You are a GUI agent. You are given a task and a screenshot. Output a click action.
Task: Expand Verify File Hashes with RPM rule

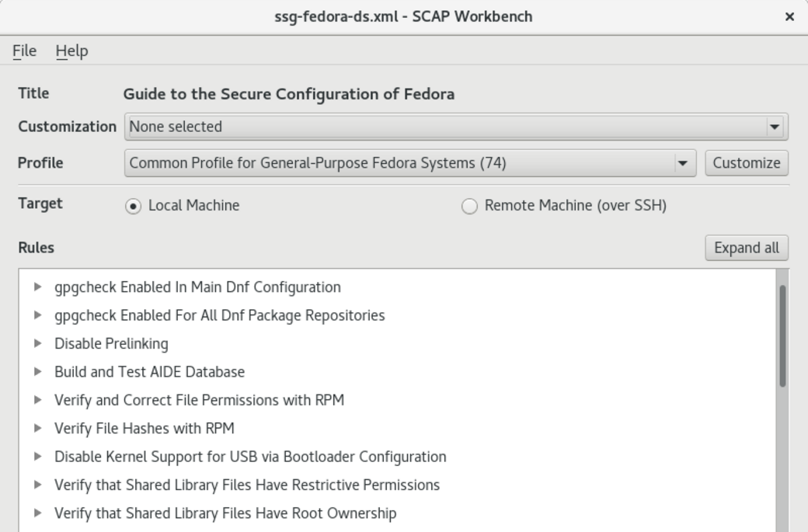coord(37,429)
